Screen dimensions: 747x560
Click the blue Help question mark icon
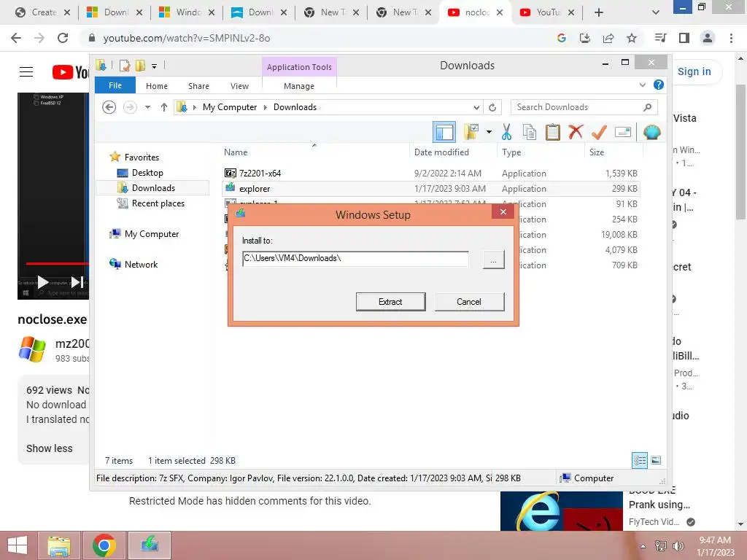[x=659, y=85]
